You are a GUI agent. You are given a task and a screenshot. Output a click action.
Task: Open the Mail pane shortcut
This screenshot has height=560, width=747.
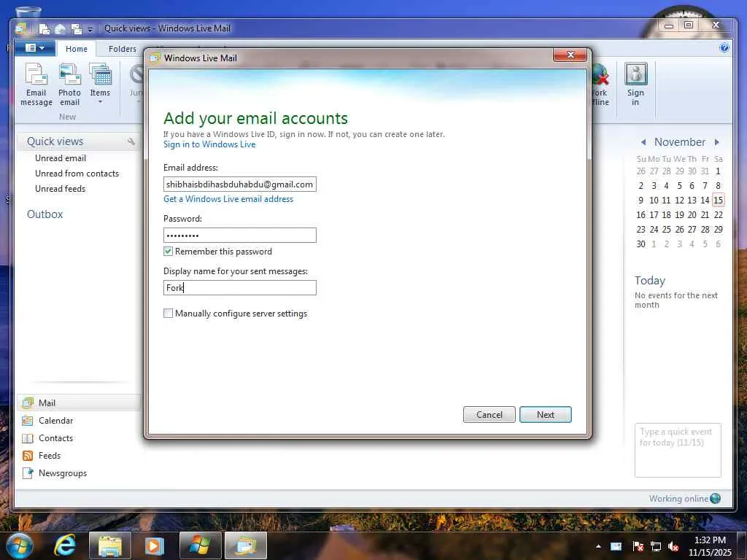tap(79, 402)
